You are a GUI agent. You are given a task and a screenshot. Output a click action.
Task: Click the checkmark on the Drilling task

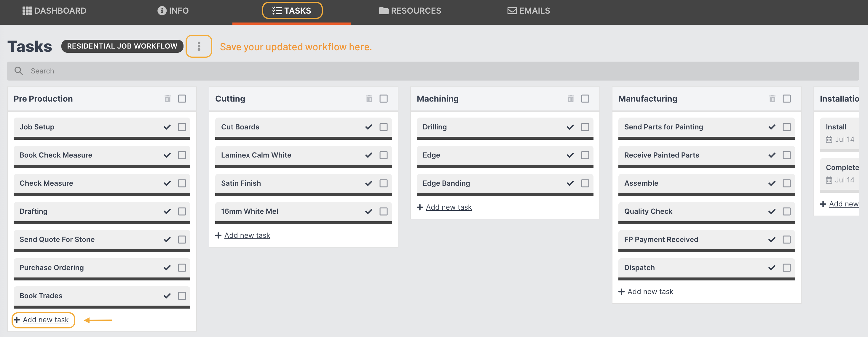[570, 127]
